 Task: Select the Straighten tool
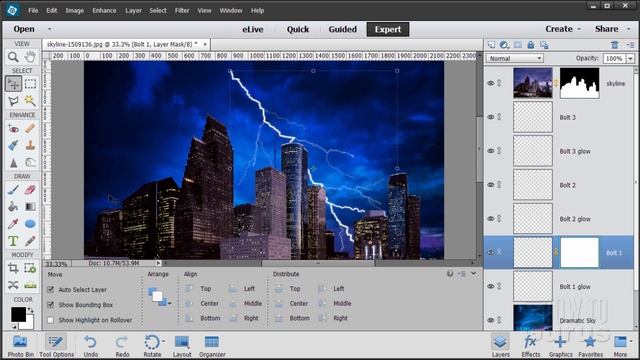pos(30,285)
